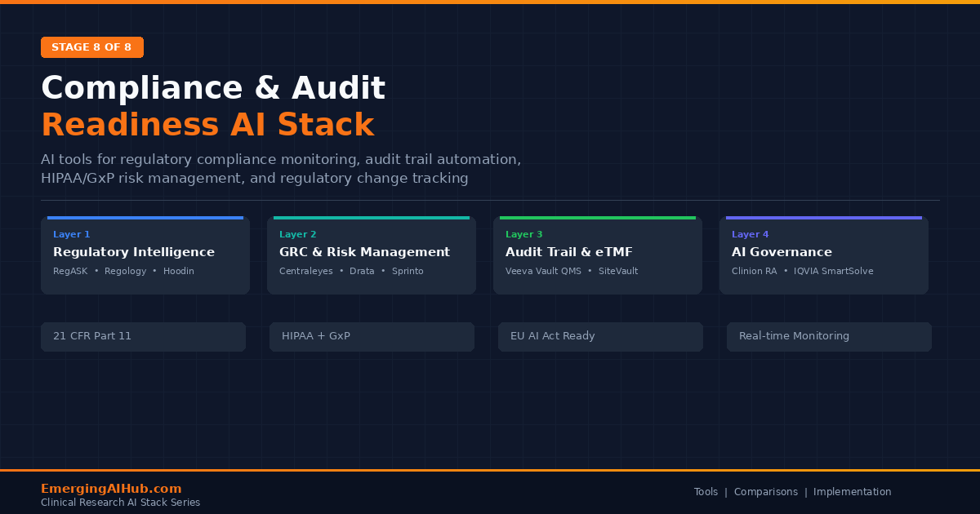The image size is (980, 514).
Task: Switch to the Comparisons footer tab
Action: [x=766, y=492]
